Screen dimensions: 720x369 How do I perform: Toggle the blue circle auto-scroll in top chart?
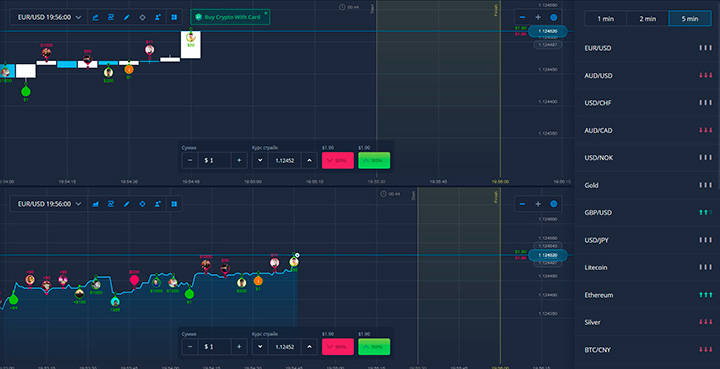coord(553,17)
